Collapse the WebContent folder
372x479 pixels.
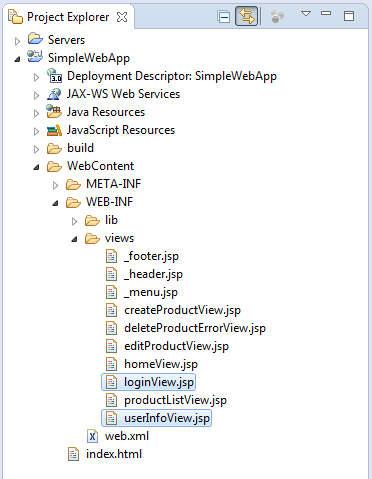coord(36,167)
